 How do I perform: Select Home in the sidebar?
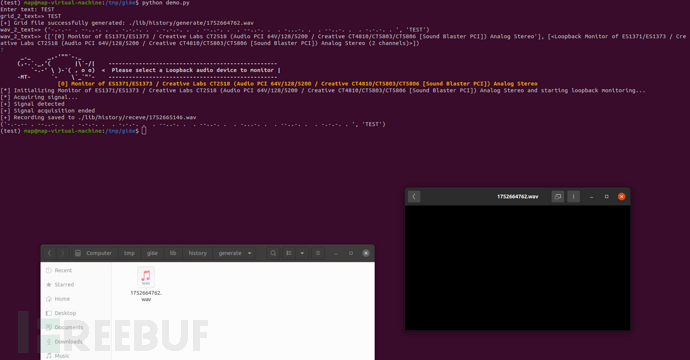click(76, 299)
